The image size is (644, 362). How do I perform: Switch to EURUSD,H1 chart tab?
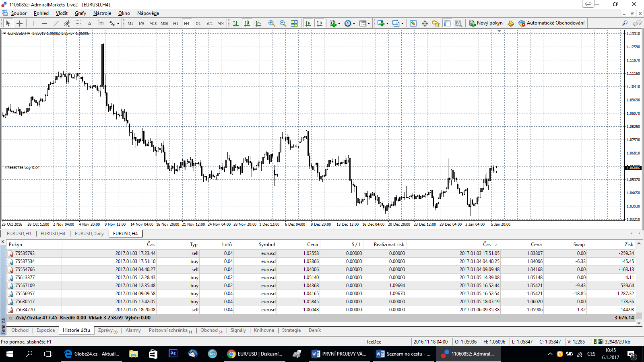point(19,233)
